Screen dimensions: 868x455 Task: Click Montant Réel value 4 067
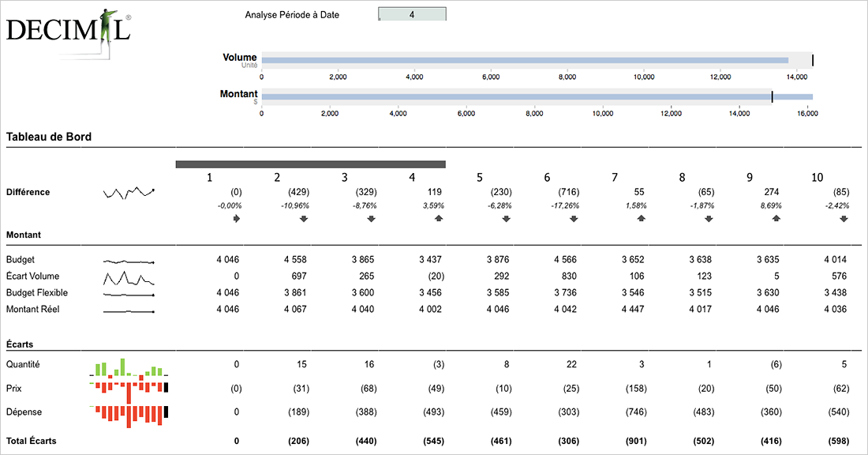point(295,309)
